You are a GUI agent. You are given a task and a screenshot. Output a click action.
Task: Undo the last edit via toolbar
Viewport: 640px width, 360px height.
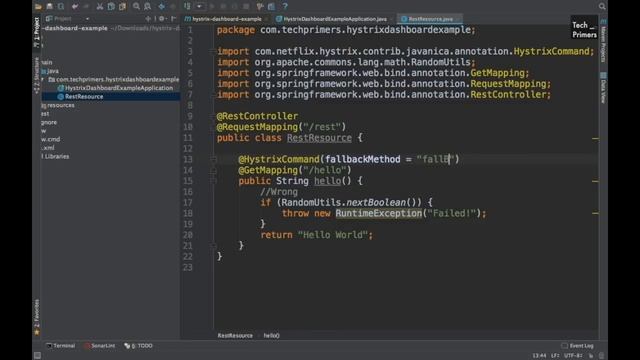pos(75,6)
